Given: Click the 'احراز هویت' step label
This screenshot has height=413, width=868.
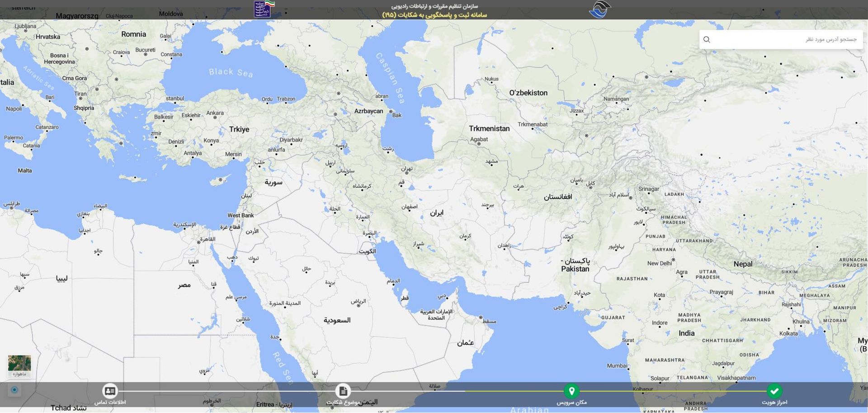Looking at the screenshot, I should 774,402.
